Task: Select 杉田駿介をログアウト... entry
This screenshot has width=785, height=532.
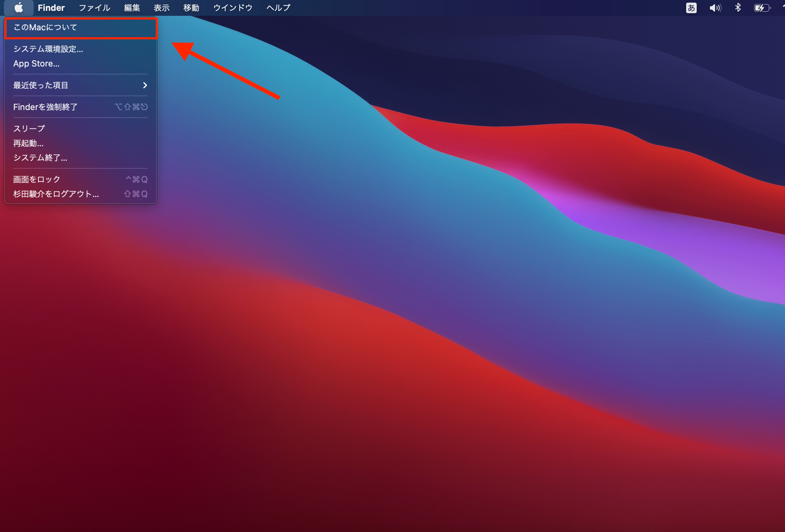Action: tap(56, 194)
